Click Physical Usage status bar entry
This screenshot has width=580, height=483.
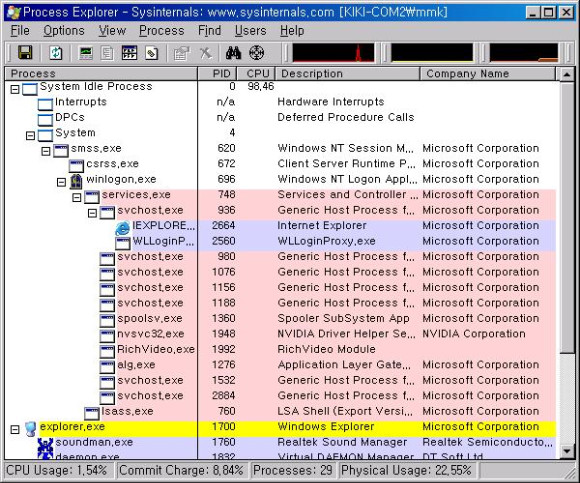point(407,470)
